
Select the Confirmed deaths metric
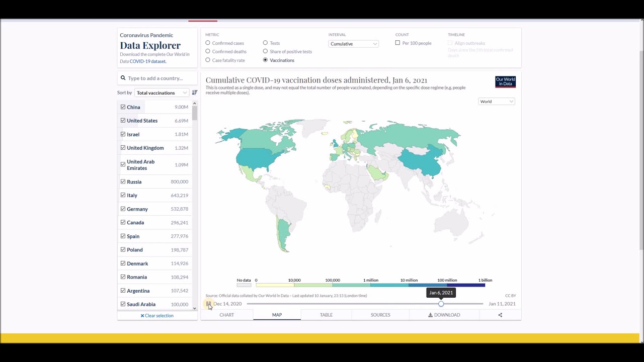[x=208, y=51]
